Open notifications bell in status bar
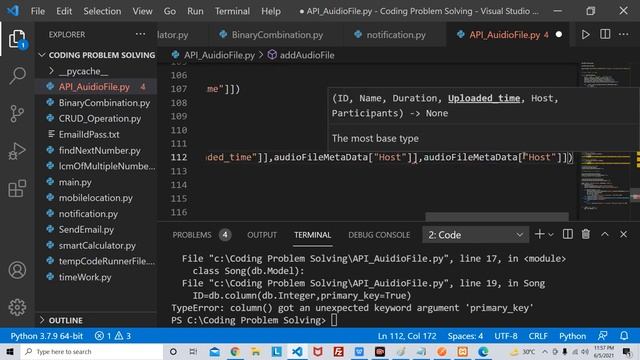Image resolution: width=640 pixels, height=360 pixels. (x=624, y=336)
